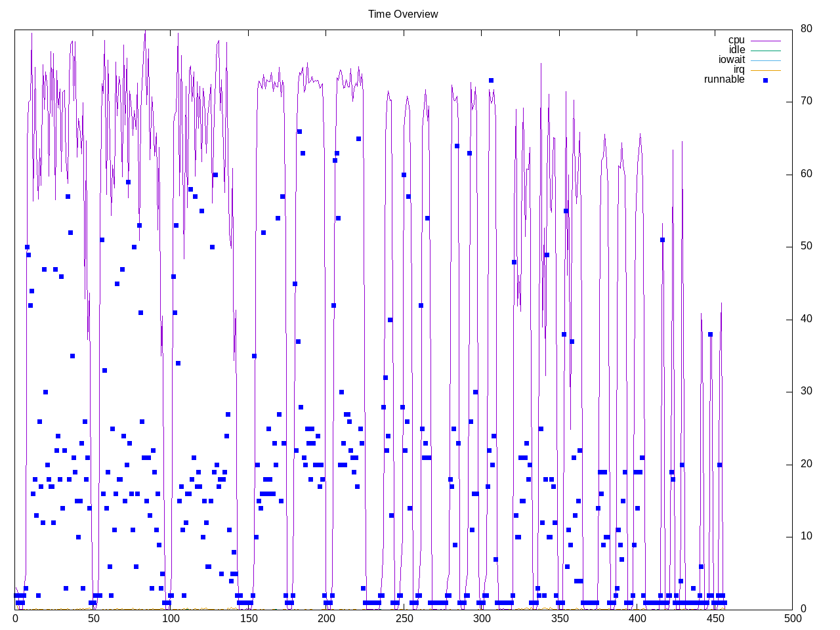Click the 60 tick label on y-axis

pos(806,174)
